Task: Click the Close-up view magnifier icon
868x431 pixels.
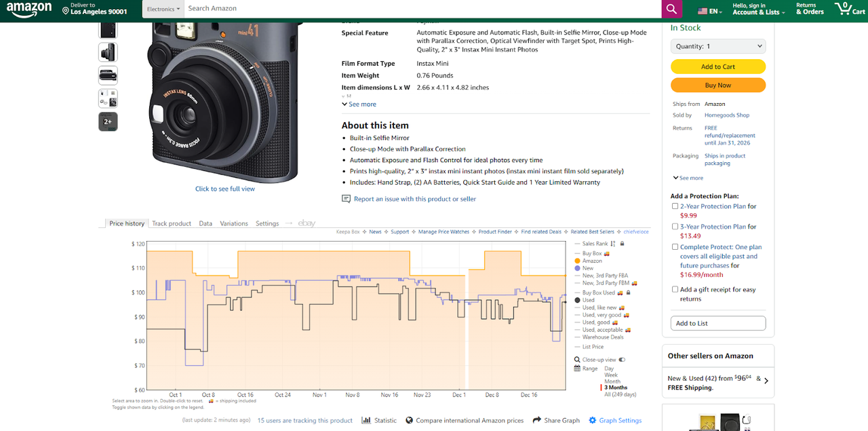Action: 576,358
